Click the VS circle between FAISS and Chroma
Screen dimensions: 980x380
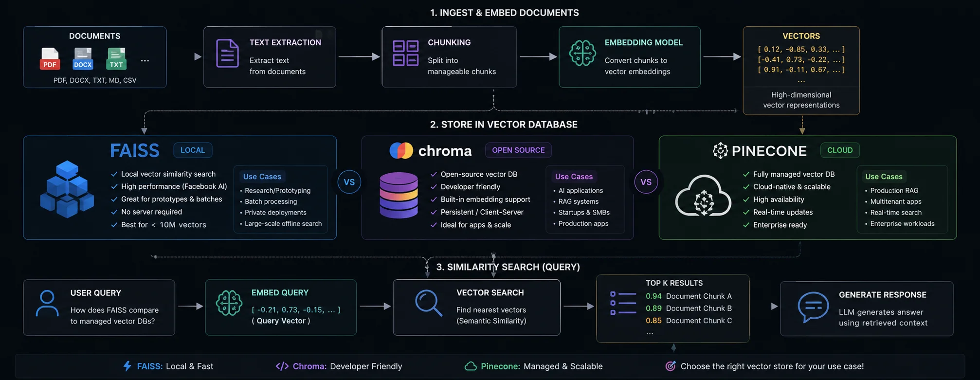(349, 182)
